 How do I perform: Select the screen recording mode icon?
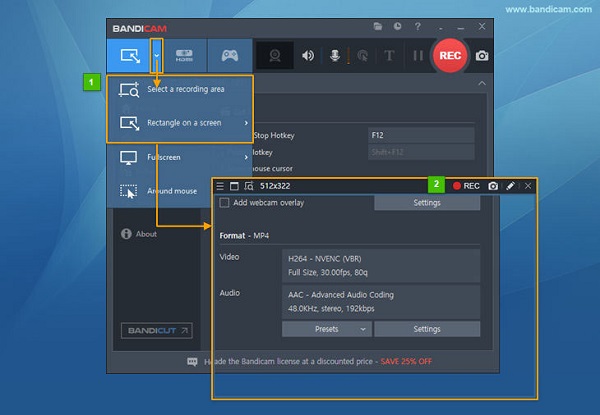[x=130, y=56]
